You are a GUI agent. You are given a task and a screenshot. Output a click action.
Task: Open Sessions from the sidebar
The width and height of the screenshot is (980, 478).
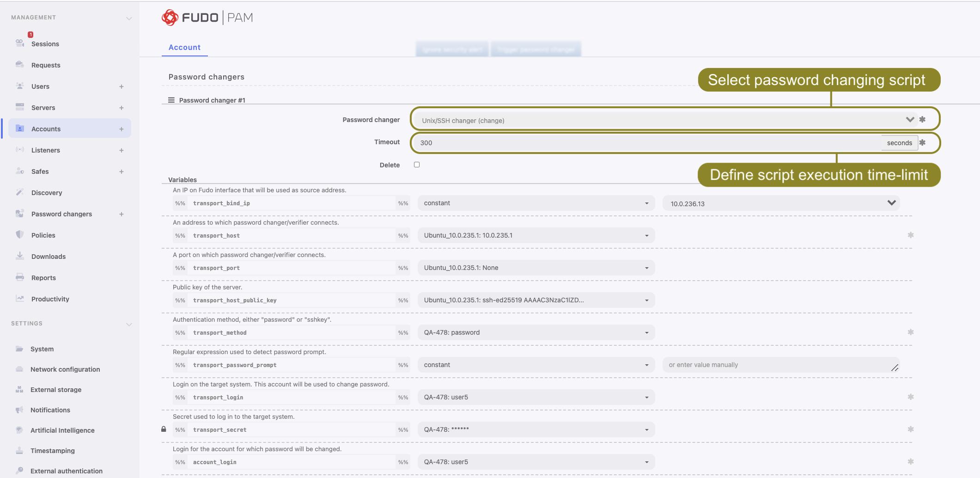click(45, 44)
